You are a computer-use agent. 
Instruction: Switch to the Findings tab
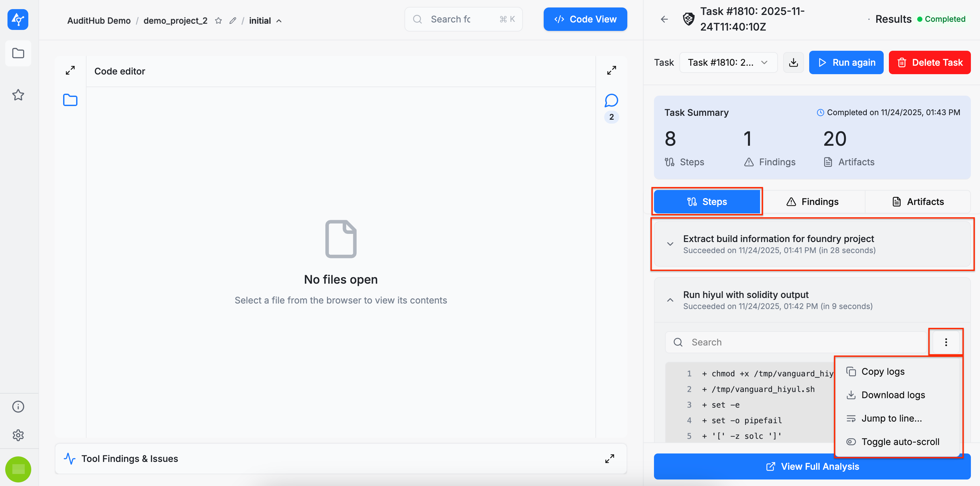pos(813,202)
